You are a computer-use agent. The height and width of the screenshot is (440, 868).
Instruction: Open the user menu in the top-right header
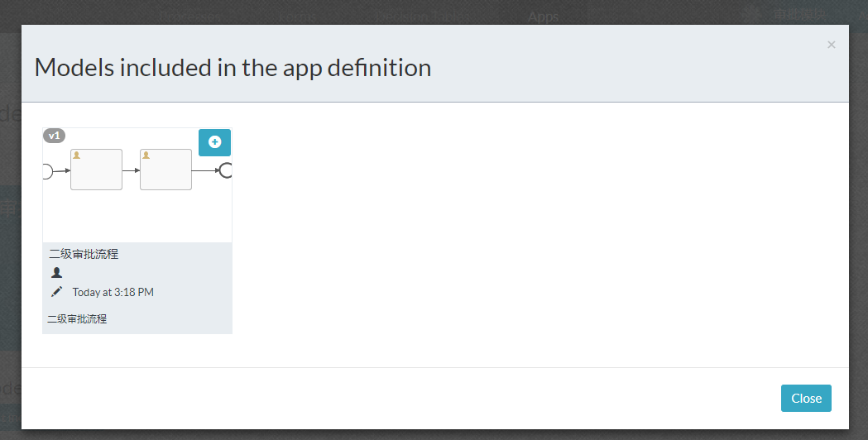point(794,14)
